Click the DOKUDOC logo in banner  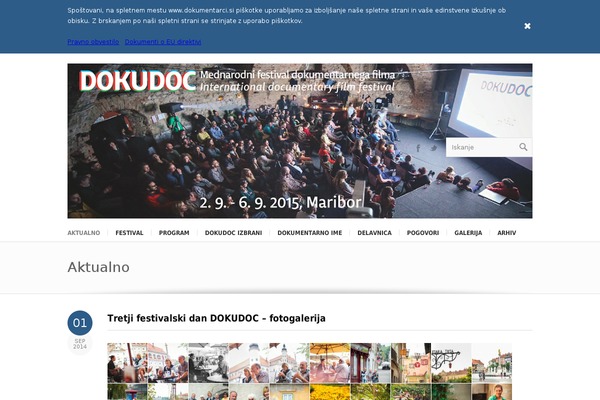[x=137, y=81]
